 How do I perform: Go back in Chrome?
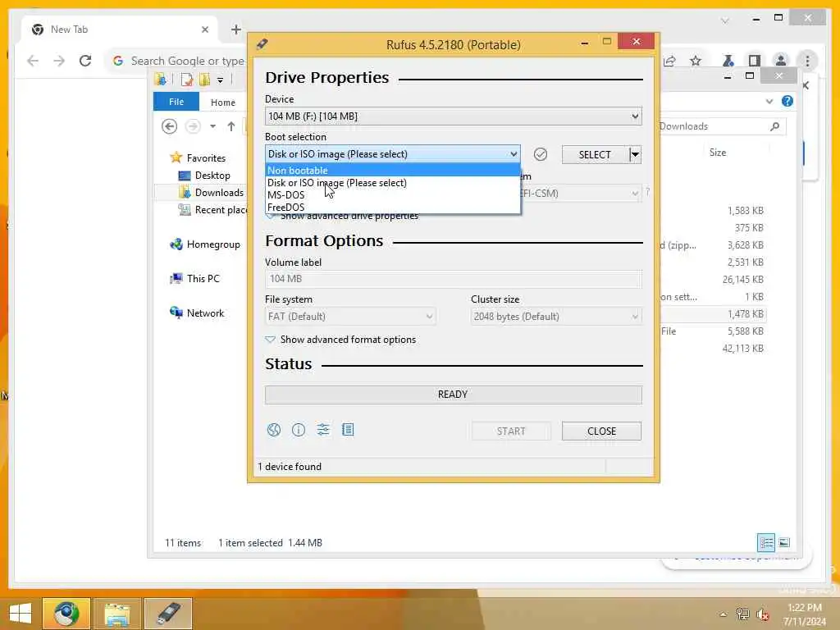click(x=33, y=61)
